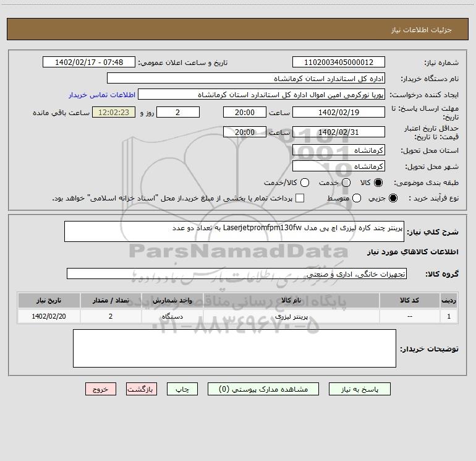Click the نوع فرآیند خرید label
The height and width of the screenshot is (461, 476).
coord(433,198)
